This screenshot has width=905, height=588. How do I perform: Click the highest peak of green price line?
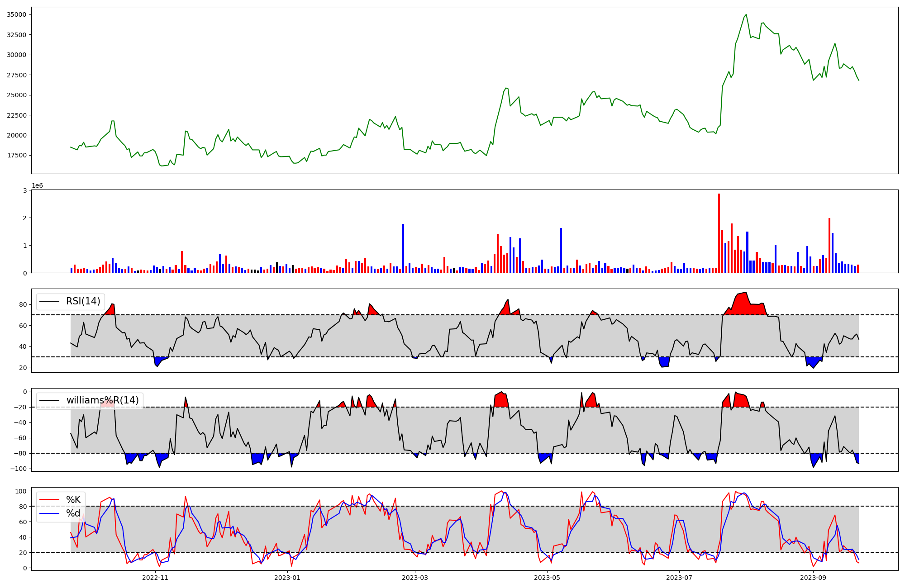[x=746, y=14]
